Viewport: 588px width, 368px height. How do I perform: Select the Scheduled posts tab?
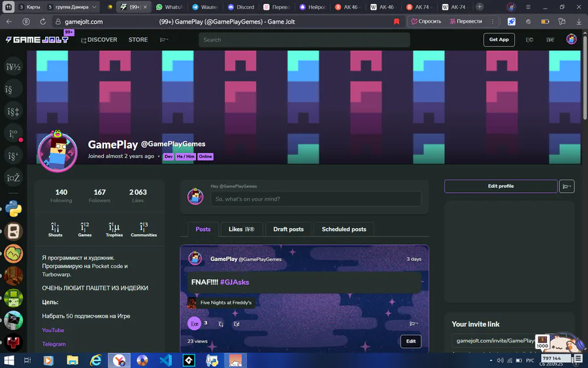click(x=344, y=229)
